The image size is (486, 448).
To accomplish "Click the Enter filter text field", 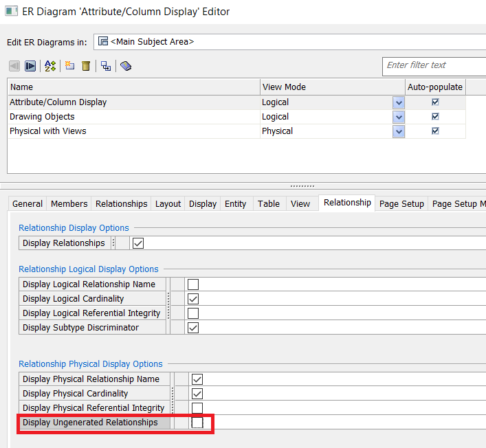I will (433, 65).
